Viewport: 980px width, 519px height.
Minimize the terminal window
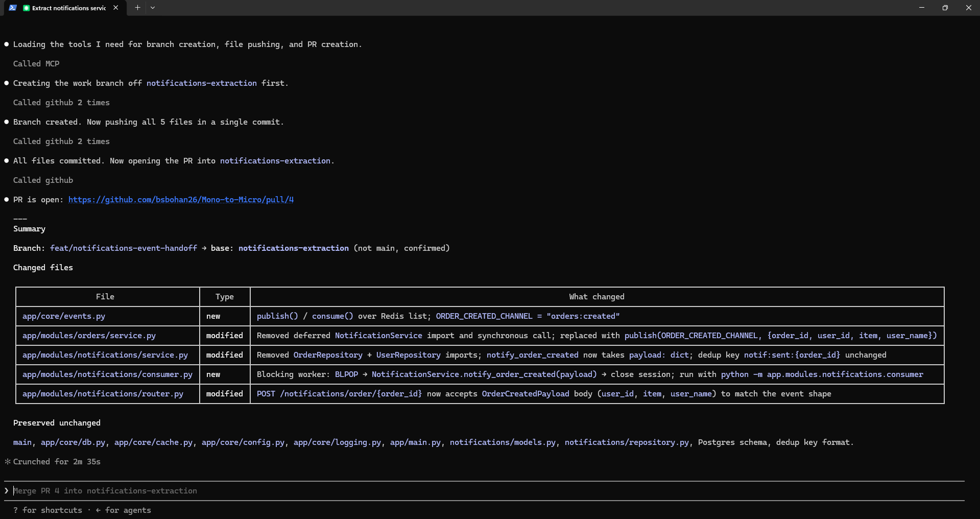tap(922, 8)
